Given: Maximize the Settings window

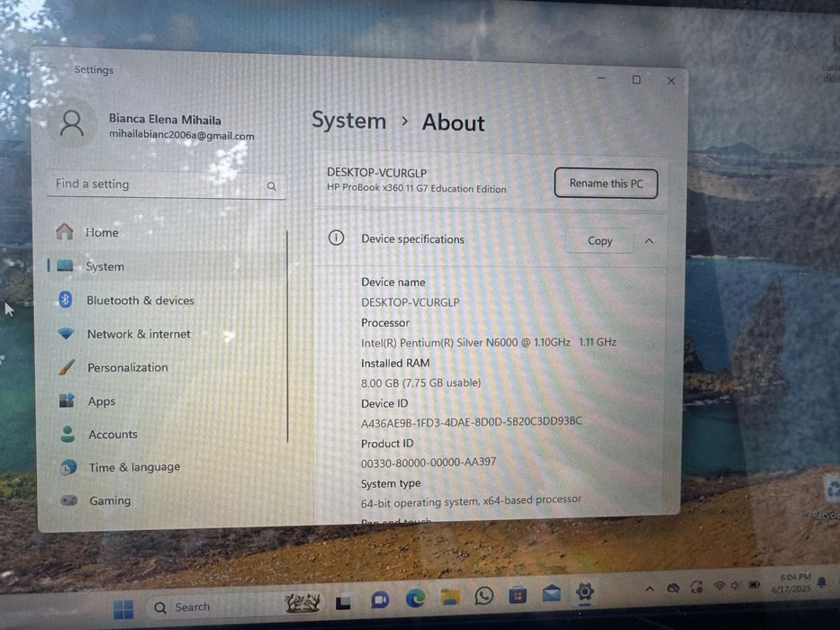Looking at the screenshot, I should pyautogui.click(x=637, y=80).
